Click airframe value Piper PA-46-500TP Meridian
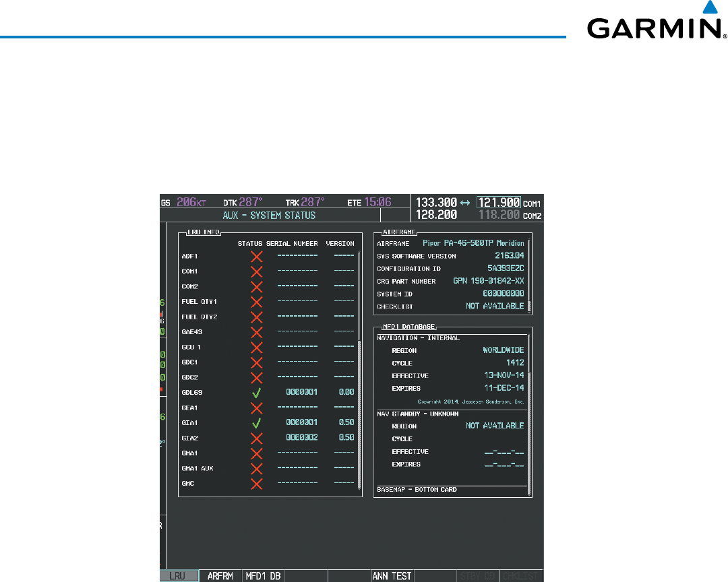 pos(473,243)
